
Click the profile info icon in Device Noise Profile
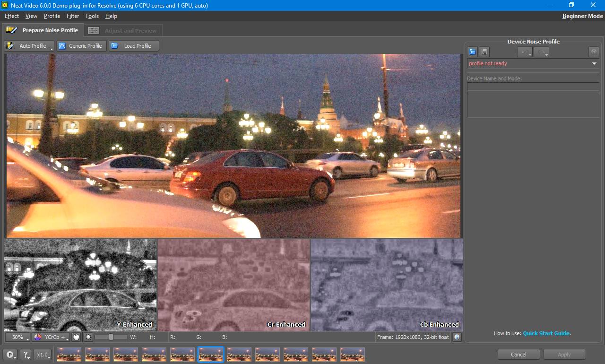(x=594, y=52)
